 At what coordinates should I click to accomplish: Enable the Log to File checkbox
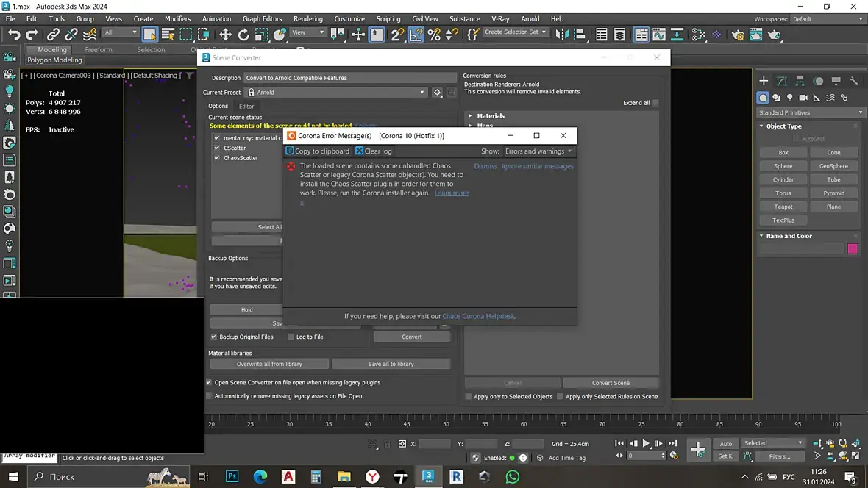click(x=291, y=337)
